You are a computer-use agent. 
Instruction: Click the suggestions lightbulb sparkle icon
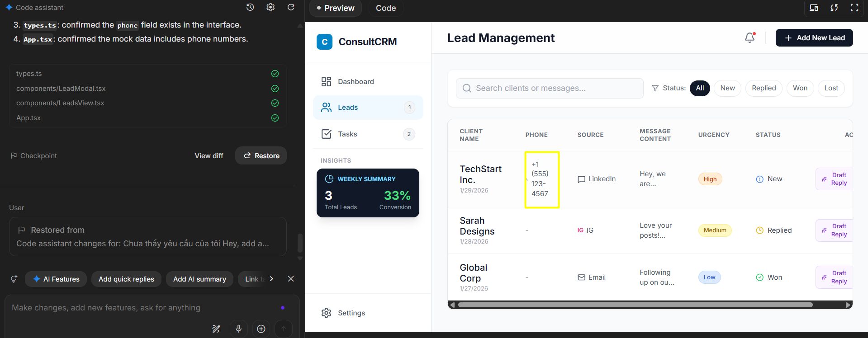[14, 279]
